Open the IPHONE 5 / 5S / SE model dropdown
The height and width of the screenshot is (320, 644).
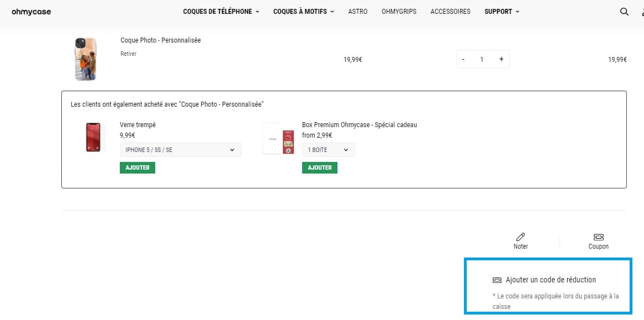tap(180, 149)
